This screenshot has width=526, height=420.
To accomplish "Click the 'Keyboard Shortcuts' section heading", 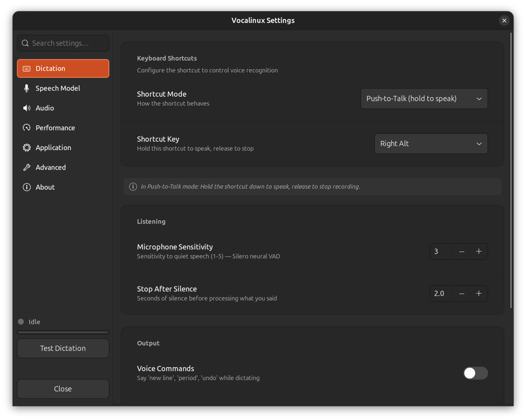I will pyautogui.click(x=167, y=58).
